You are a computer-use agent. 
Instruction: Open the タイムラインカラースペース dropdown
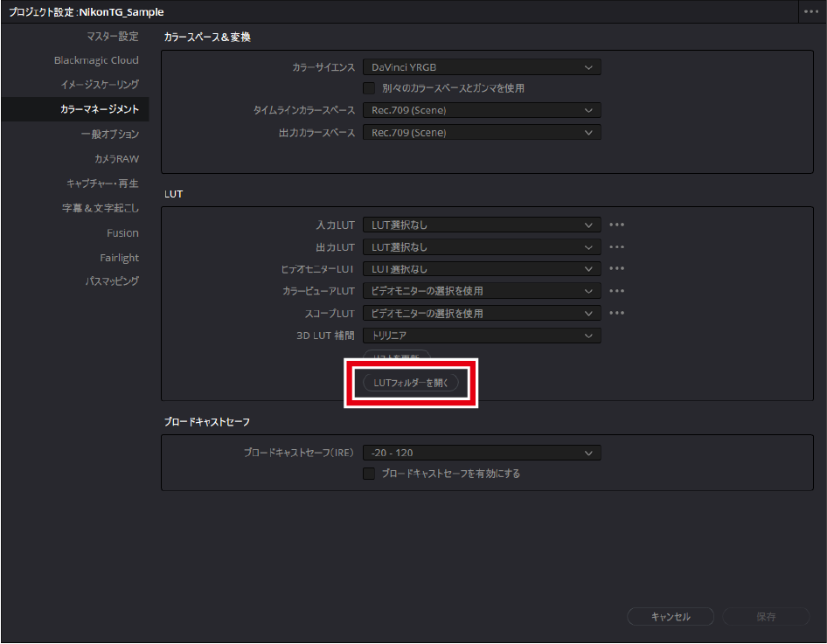click(482, 110)
